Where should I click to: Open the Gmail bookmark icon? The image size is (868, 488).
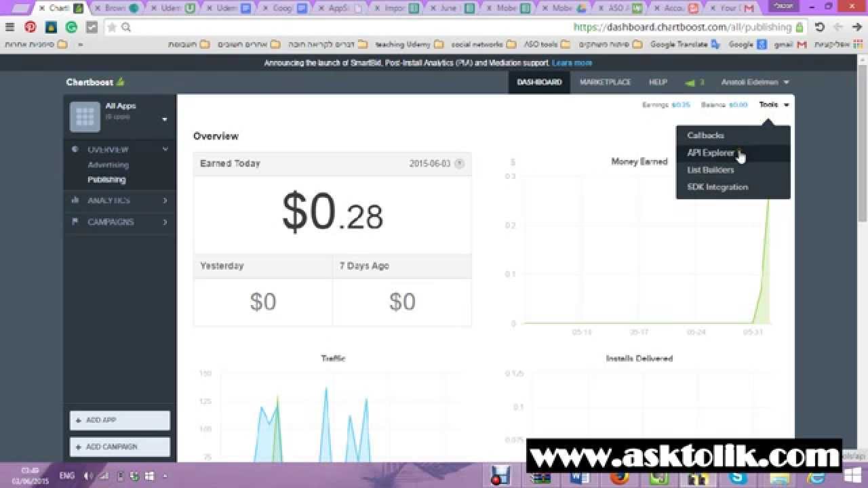tap(802, 45)
